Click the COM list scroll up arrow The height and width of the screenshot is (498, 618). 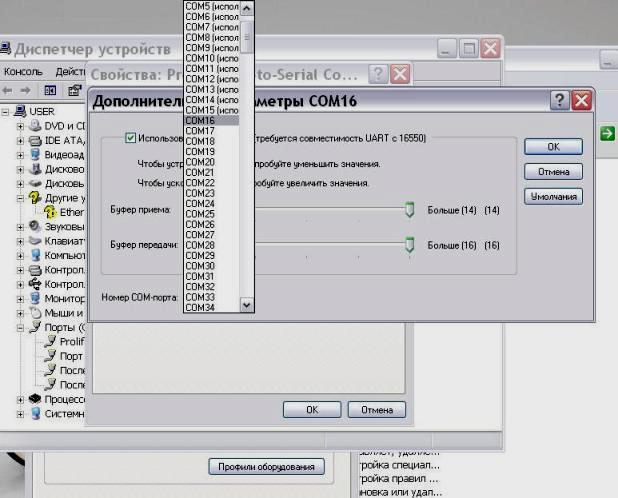(247, 8)
